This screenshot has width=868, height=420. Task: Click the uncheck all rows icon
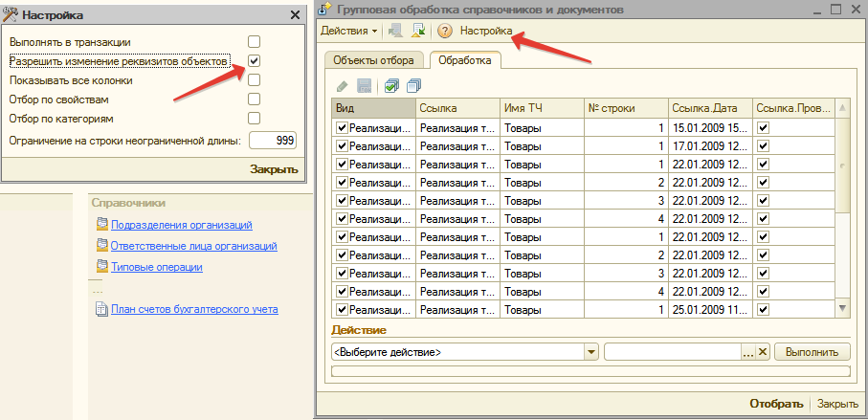(x=413, y=85)
